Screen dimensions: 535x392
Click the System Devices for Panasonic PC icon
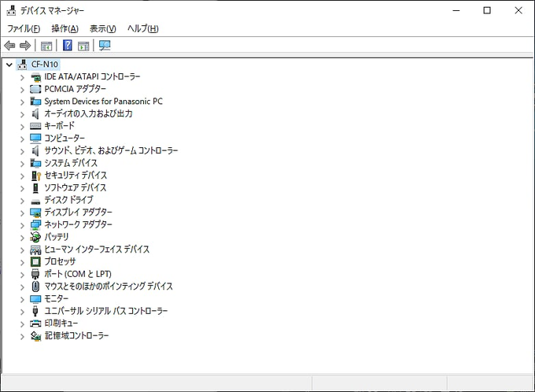35,102
